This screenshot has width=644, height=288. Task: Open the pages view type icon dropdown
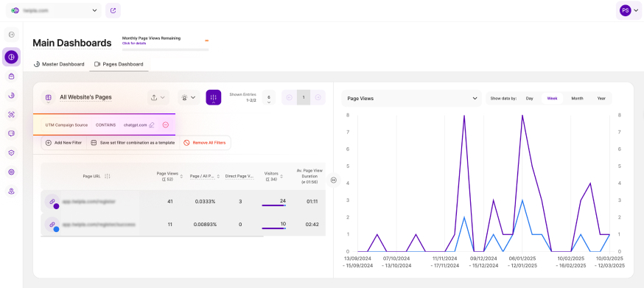[48, 98]
